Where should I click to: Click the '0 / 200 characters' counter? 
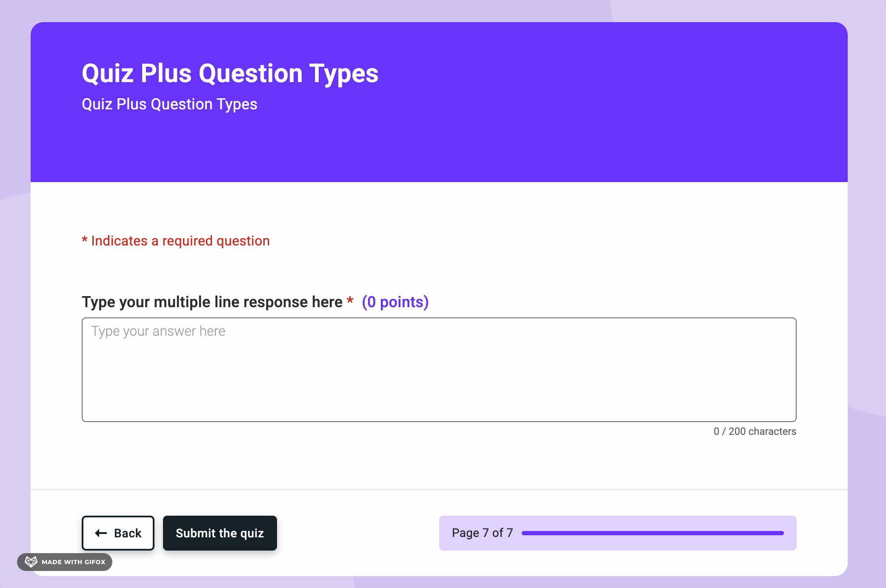pyautogui.click(x=755, y=431)
